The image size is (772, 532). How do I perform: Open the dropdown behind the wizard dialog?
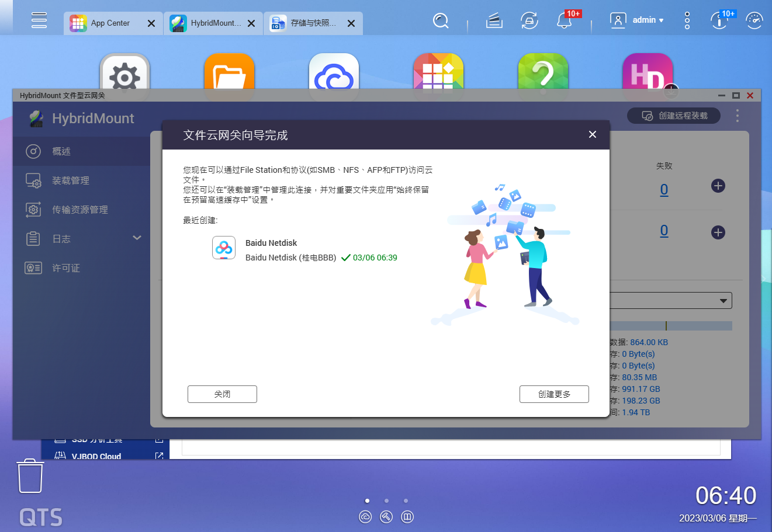tap(671, 301)
